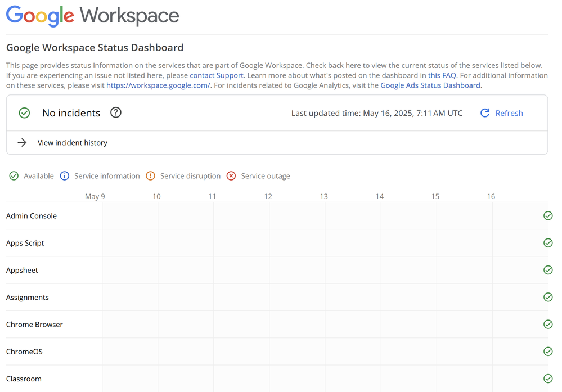Click the No incidents status text
562x392 pixels.
coord(71,113)
